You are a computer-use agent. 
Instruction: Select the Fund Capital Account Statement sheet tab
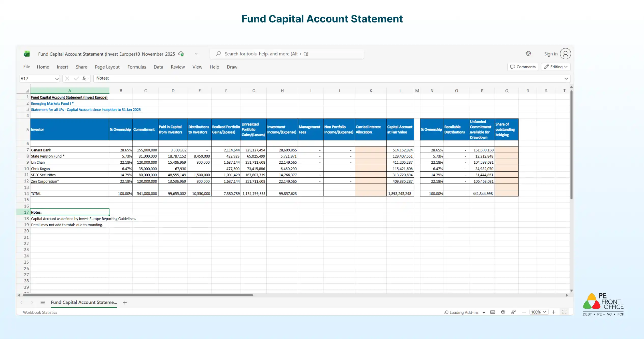pos(84,302)
